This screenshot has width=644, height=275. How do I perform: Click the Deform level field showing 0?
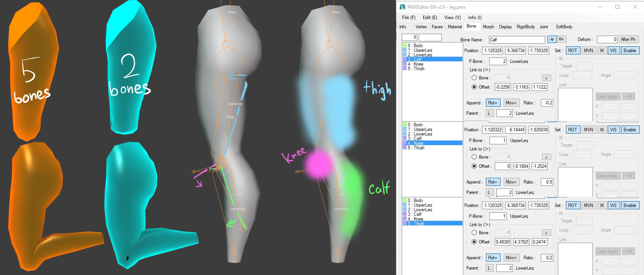click(x=607, y=40)
